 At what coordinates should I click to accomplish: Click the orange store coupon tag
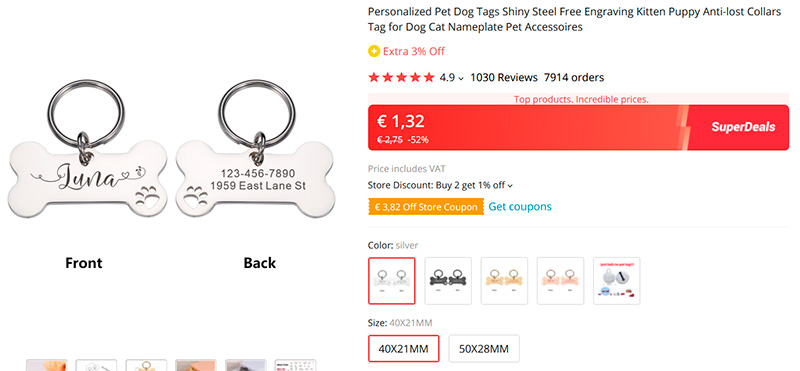click(x=426, y=207)
